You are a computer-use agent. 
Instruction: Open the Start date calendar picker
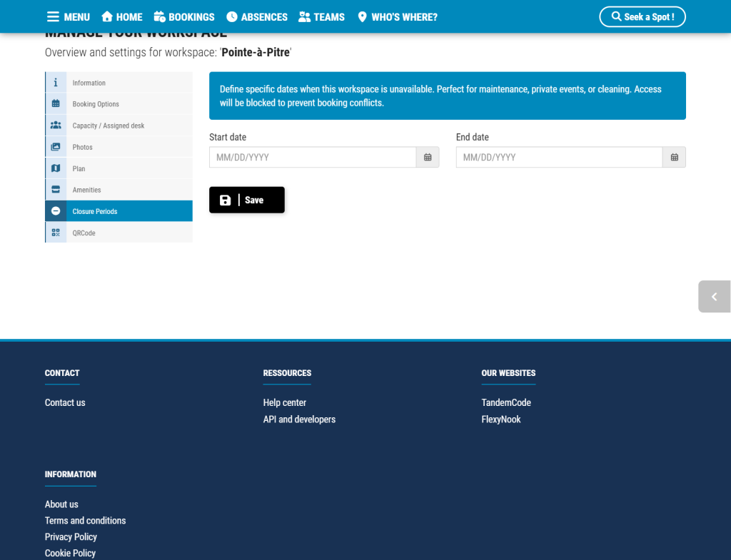coord(428,158)
